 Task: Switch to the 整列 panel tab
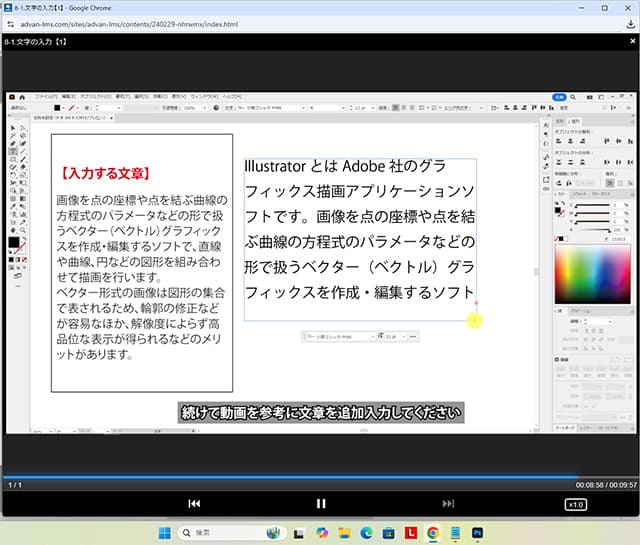[x=574, y=121]
